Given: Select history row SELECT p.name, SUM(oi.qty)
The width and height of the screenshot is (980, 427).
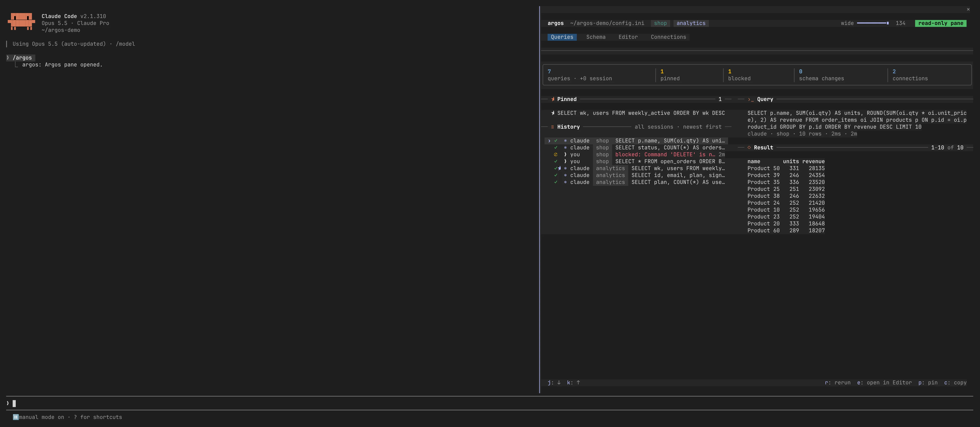Looking at the screenshot, I should [x=636, y=141].
